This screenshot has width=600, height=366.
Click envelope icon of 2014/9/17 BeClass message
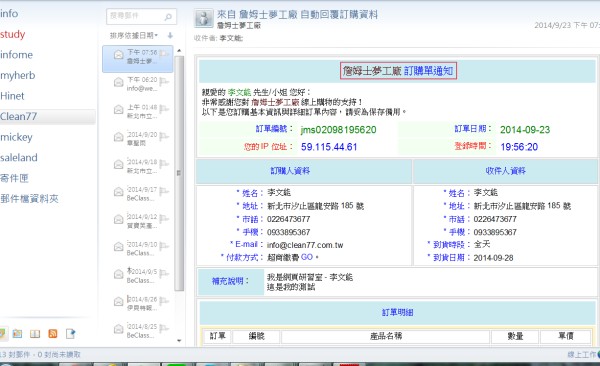(x=119, y=191)
